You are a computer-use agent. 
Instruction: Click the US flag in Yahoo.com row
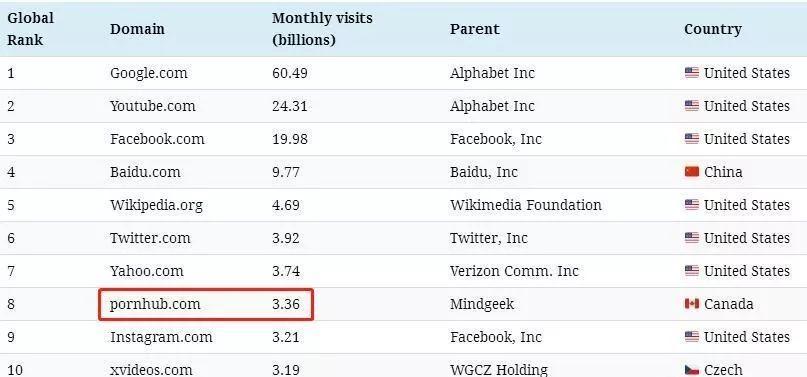pyautogui.click(x=692, y=271)
